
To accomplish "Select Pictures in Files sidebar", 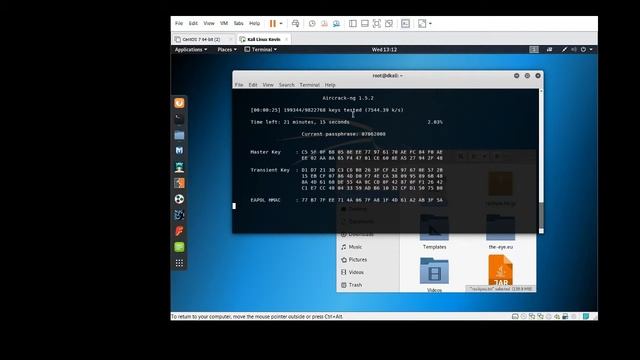I will click(x=358, y=260).
